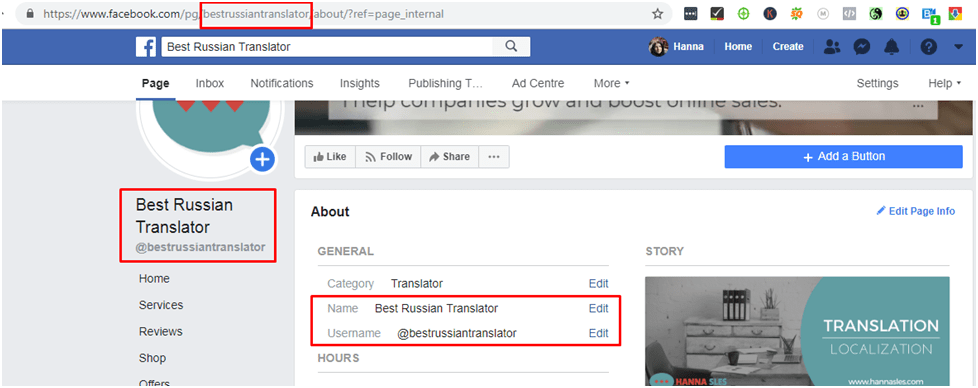Click the browser address bar URL

(x=243, y=14)
